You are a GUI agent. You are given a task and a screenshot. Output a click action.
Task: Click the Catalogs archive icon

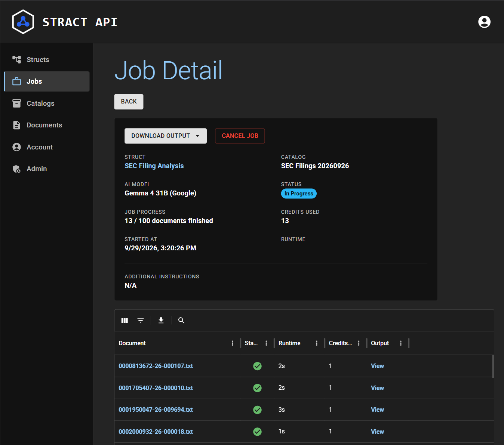(16, 103)
